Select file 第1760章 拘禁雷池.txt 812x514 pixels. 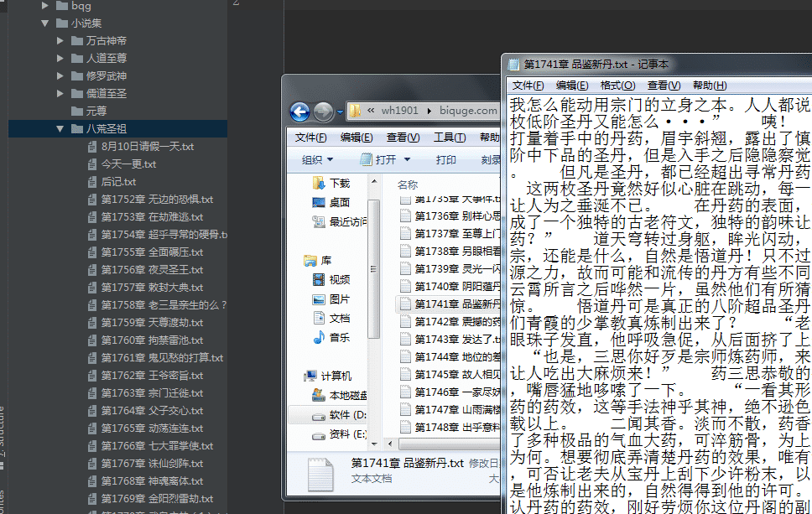pyautogui.click(x=152, y=340)
